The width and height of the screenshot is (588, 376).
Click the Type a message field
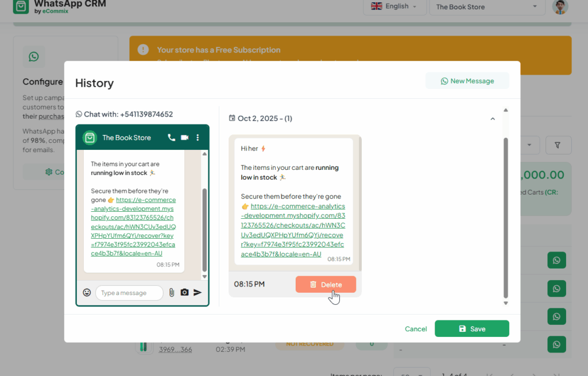[x=129, y=293]
